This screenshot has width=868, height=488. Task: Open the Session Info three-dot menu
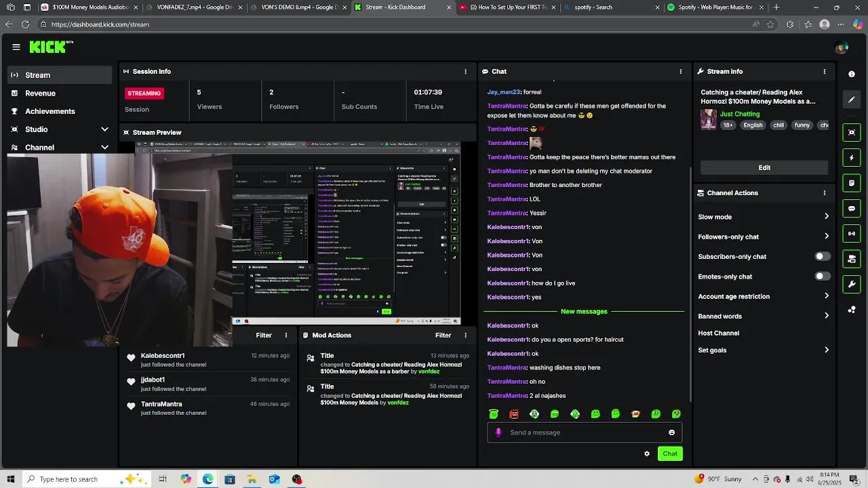465,71
